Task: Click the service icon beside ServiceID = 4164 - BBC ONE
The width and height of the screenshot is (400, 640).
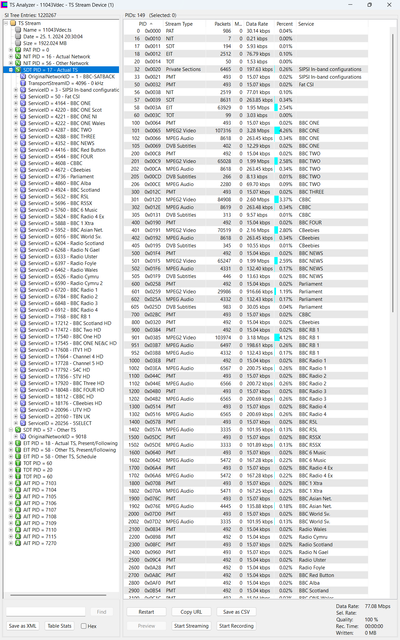Action: [23, 103]
